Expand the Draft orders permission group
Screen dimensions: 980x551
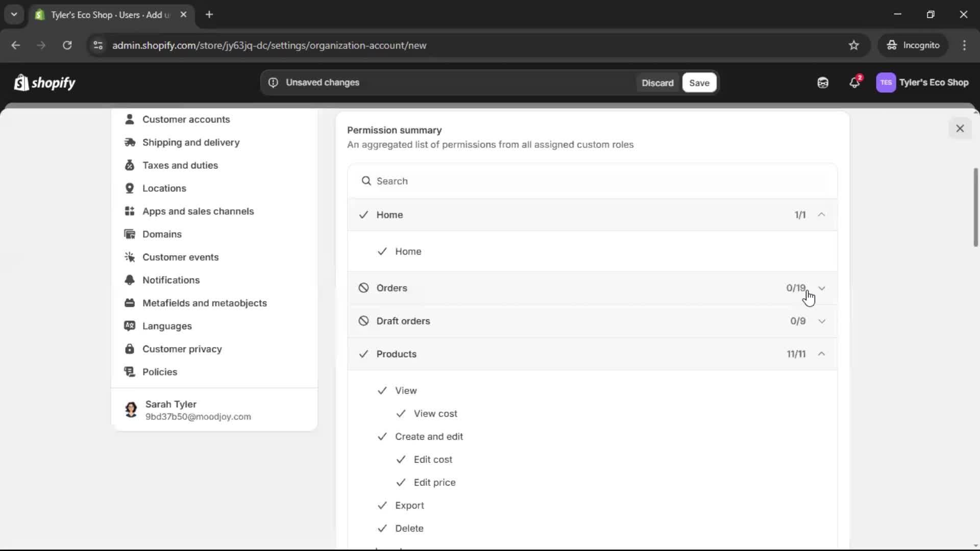(821, 321)
